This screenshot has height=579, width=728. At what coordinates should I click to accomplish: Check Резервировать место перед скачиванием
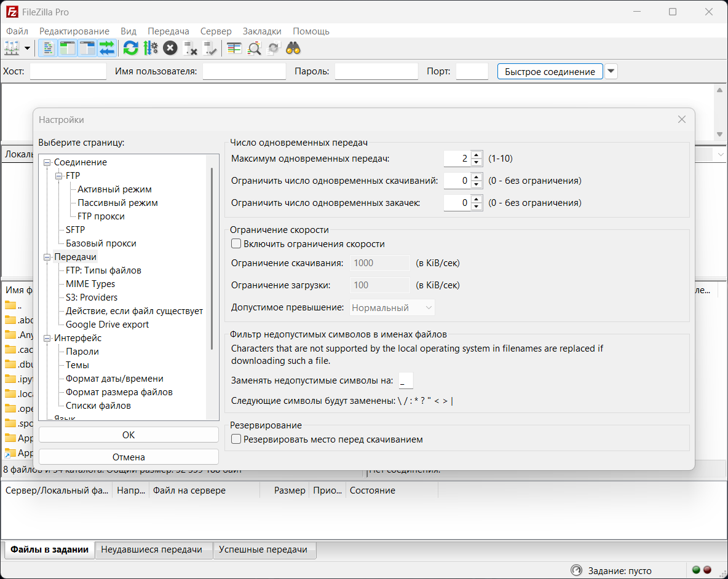point(236,439)
